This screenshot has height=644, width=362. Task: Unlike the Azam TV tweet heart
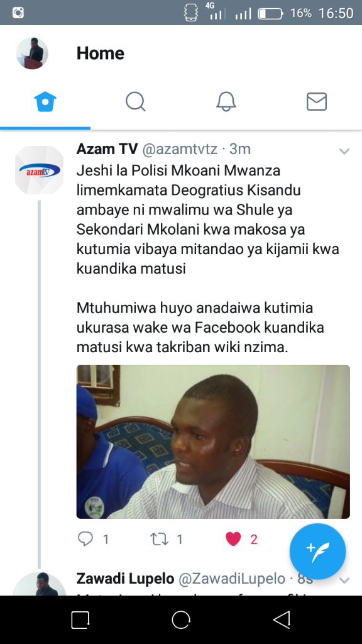pos(233,539)
